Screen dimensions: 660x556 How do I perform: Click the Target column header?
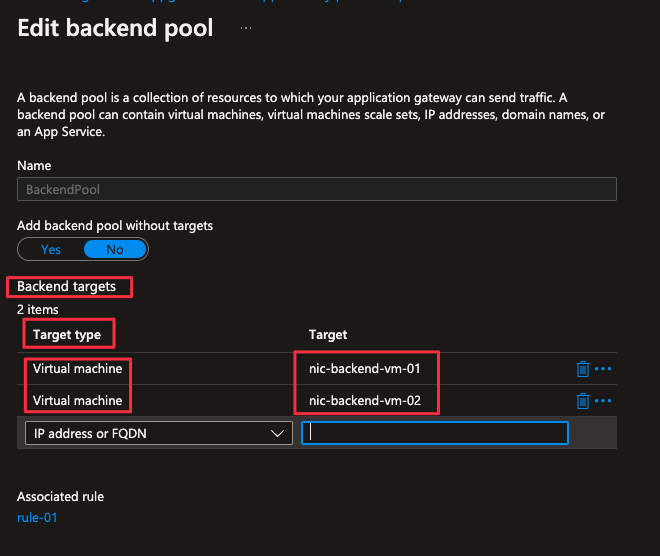[x=328, y=334]
